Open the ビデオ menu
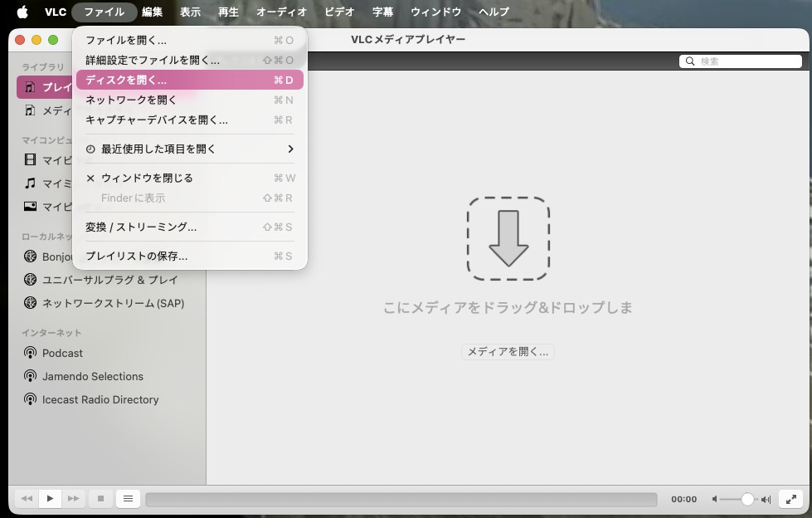812x518 pixels. tap(339, 12)
